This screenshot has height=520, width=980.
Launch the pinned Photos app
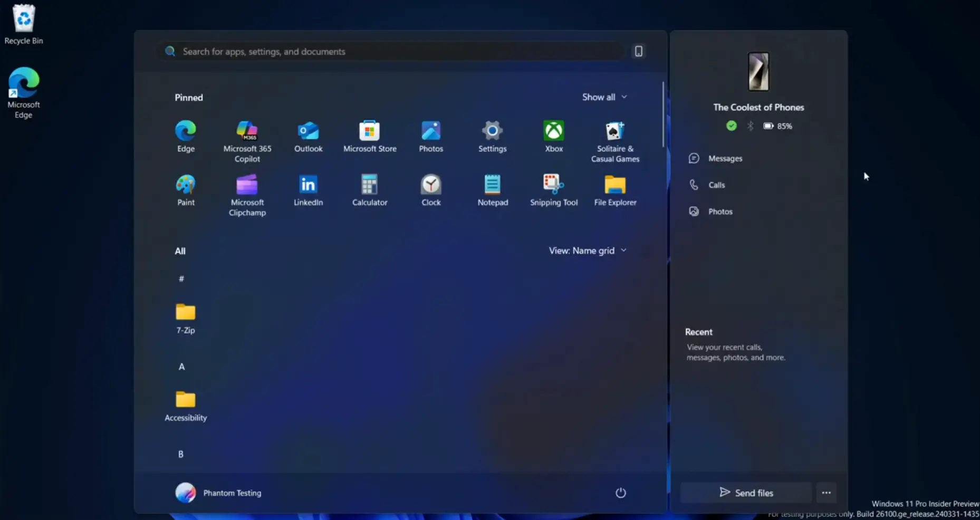point(431,136)
